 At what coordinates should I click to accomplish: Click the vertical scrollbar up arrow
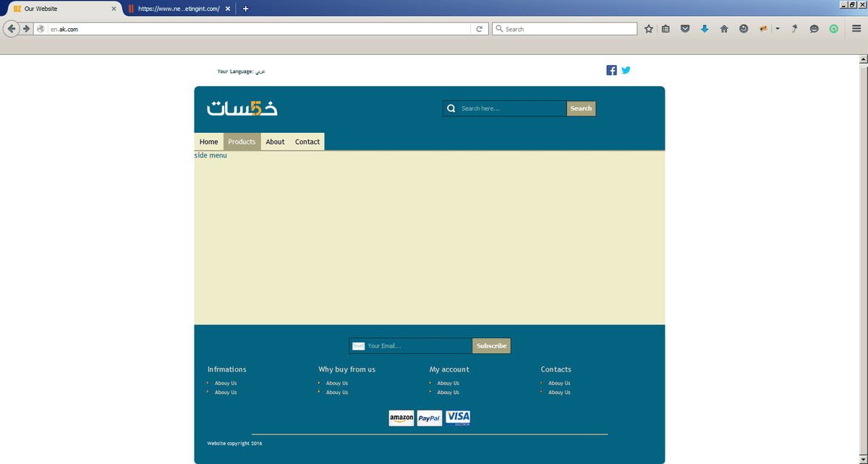pos(863,60)
